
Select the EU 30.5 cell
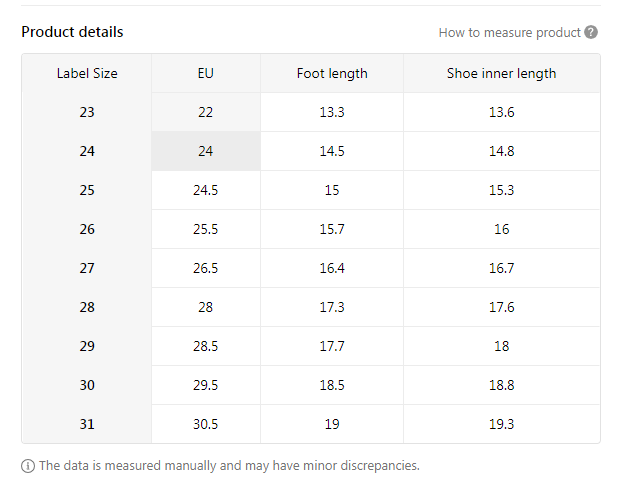[x=206, y=424]
